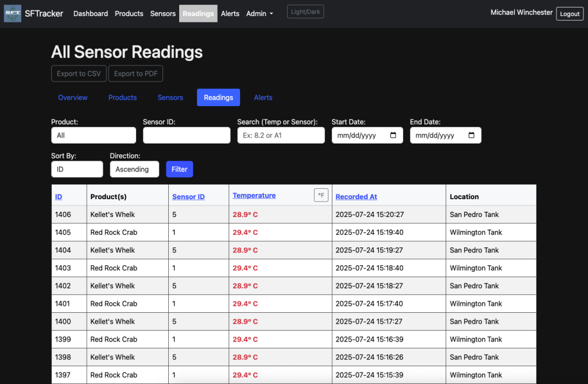Open the Product filter dropdown

point(94,135)
